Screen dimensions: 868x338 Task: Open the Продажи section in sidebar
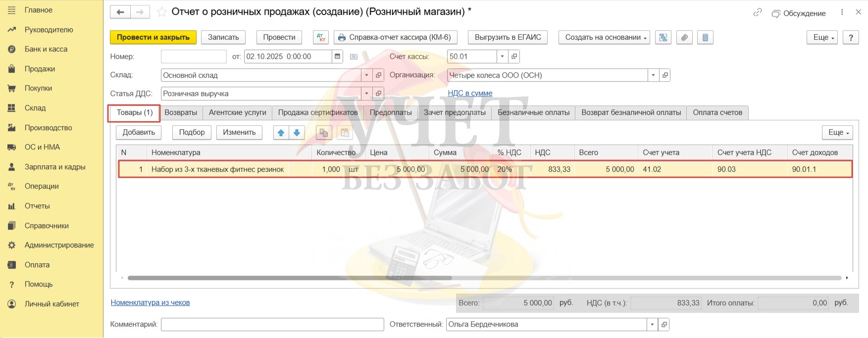click(40, 69)
